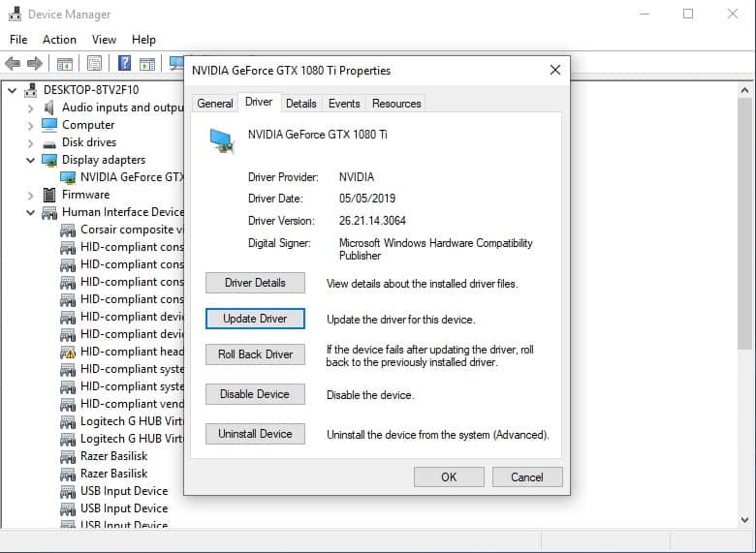Click the Audio inputs speaker icon
The width and height of the screenshot is (756, 553).
click(49, 108)
